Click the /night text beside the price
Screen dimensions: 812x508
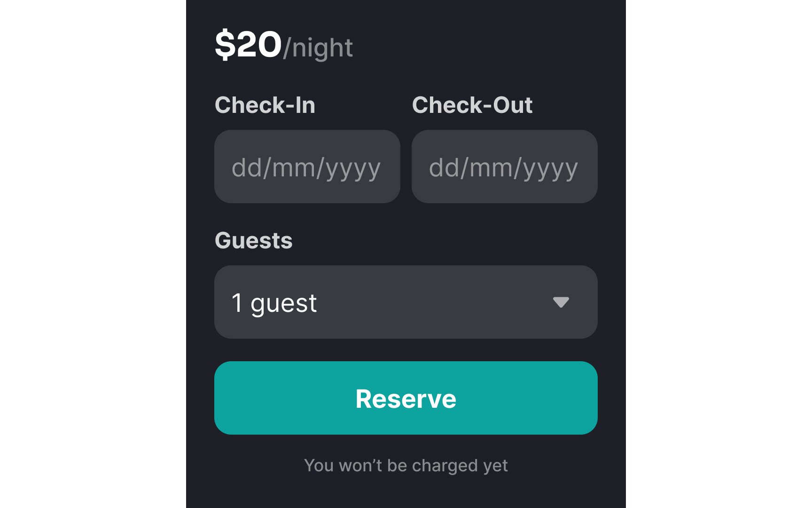[x=318, y=48]
